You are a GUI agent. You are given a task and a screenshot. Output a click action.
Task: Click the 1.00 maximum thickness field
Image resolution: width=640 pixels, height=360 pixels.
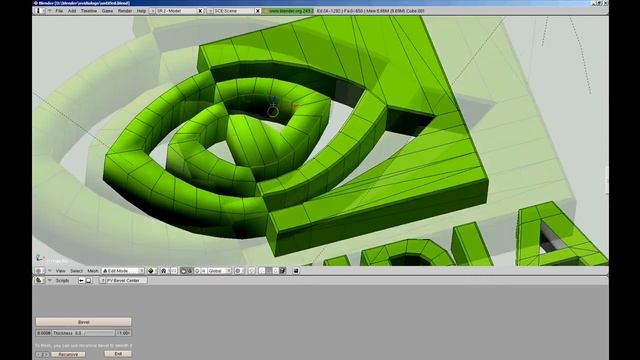pyautogui.click(x=124, y=333)
